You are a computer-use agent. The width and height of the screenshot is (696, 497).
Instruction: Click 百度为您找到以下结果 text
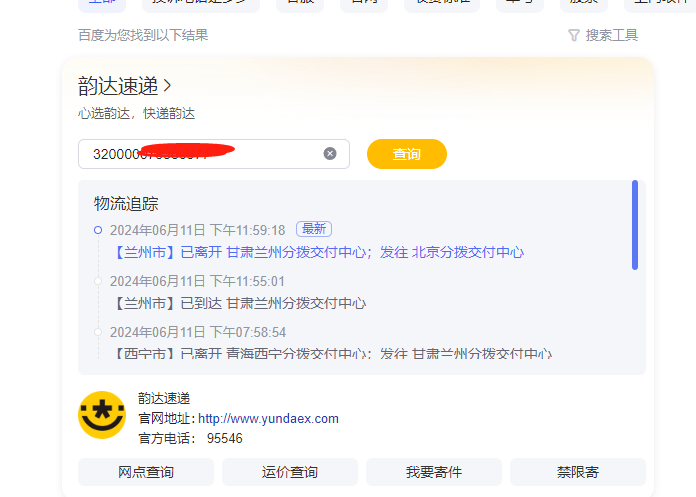(143, 35)
